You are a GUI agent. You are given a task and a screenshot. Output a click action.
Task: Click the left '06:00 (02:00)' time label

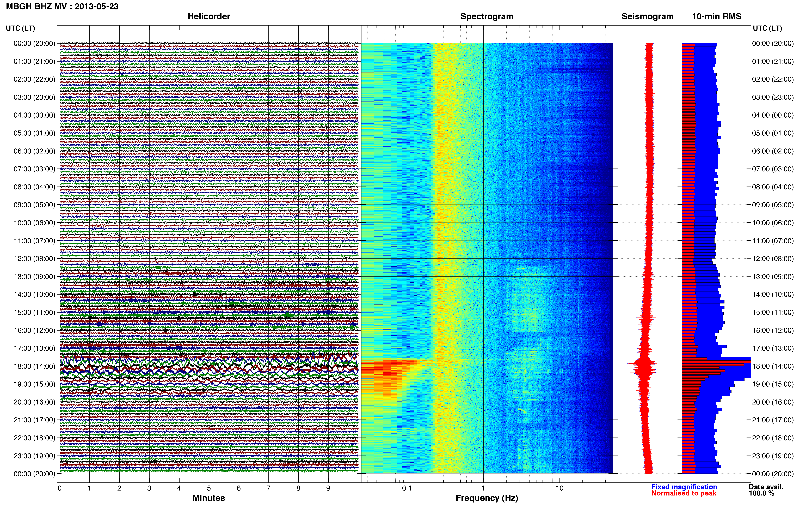point(34,151)
